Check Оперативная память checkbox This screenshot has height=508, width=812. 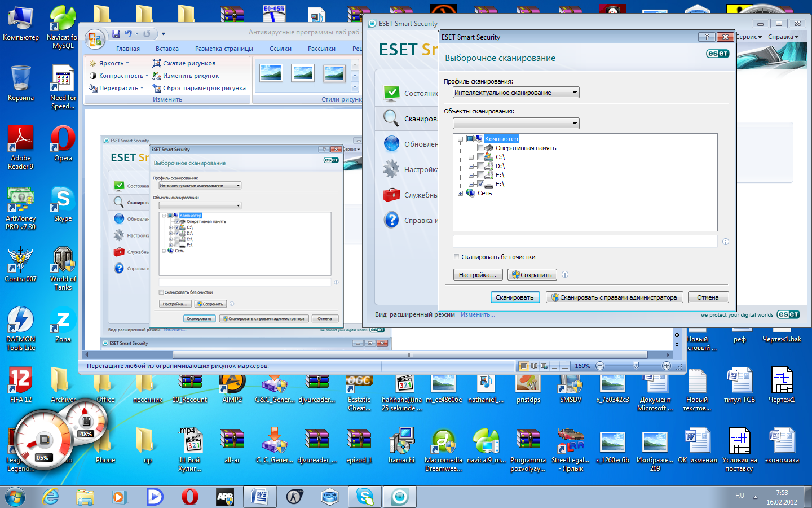coord(480,148)
